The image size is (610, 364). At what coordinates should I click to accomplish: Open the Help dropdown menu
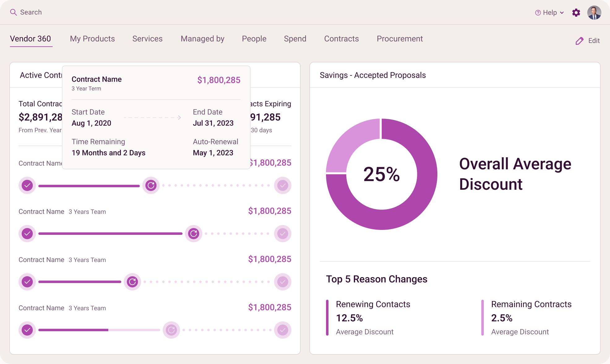549,13
